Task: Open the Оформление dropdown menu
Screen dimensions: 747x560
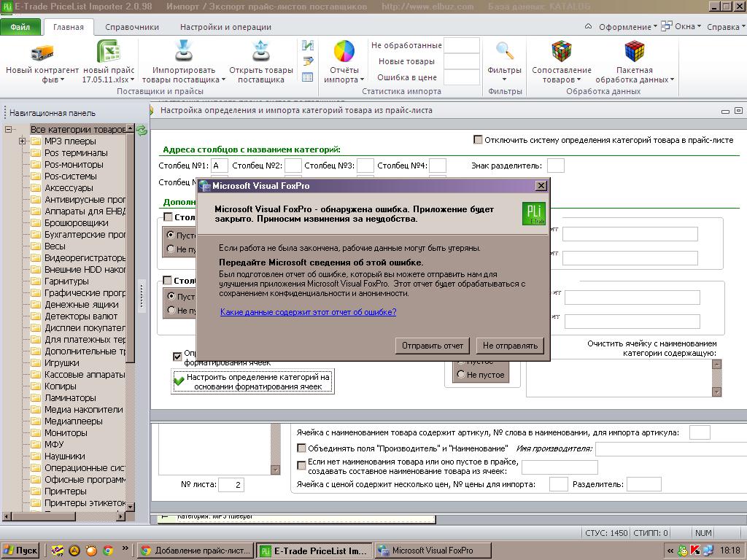Action: point(627,27)
